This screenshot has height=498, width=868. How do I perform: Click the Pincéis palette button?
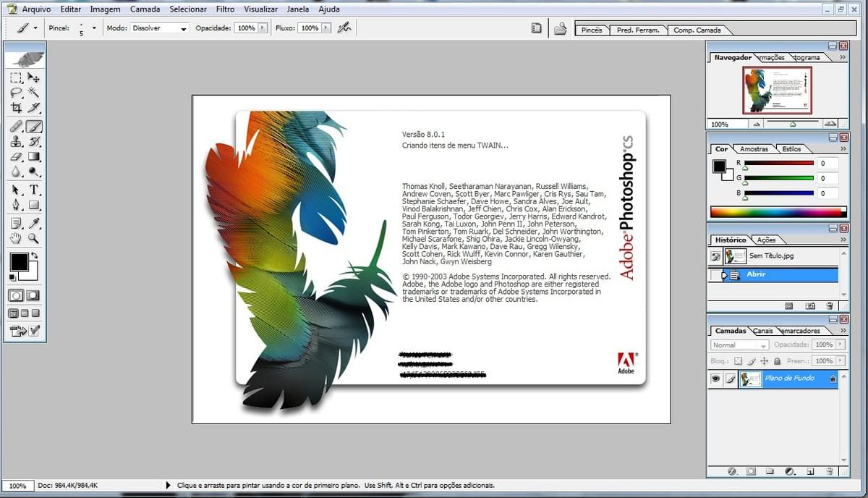coord(592,30)
